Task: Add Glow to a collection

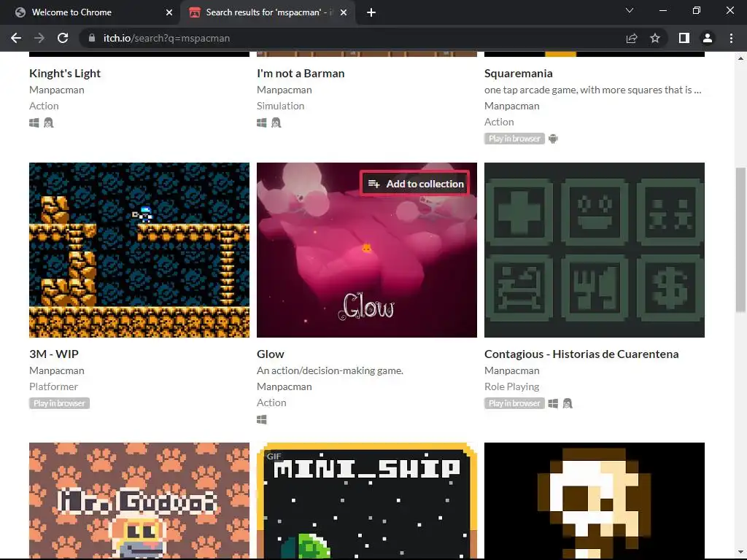Action: click(x=415, y=184)
